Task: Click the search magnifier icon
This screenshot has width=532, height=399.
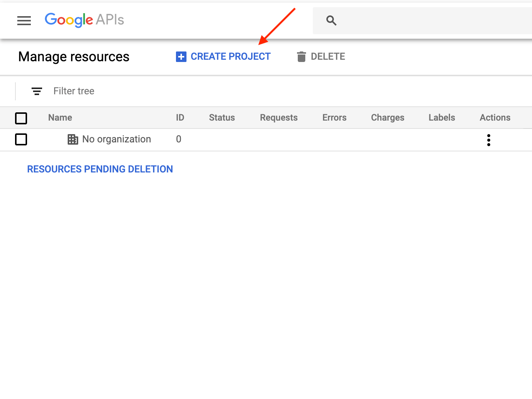Action: point(331,21)
